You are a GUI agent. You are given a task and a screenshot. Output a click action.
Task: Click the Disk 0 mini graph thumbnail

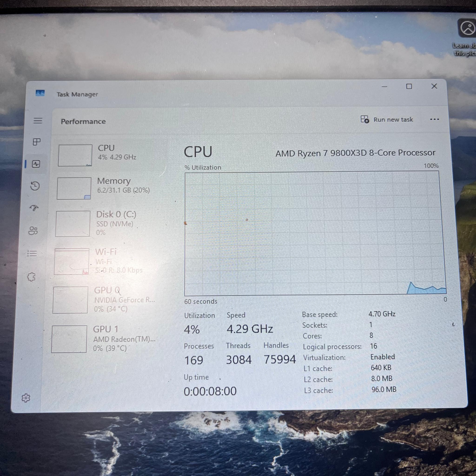click(x=73, y=224)
